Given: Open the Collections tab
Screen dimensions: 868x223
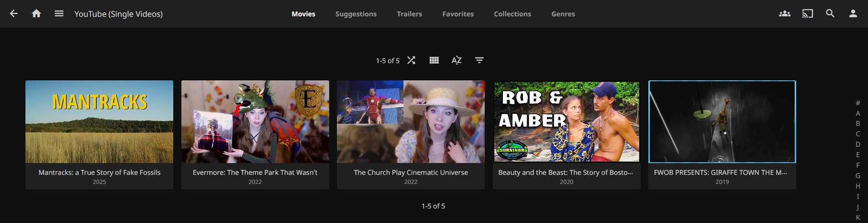Looking at the screenshot, I should (512, 14).
